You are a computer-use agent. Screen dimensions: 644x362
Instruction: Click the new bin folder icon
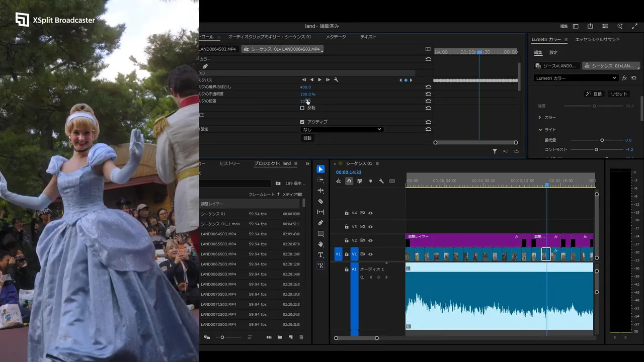click(x=280, y=337)
